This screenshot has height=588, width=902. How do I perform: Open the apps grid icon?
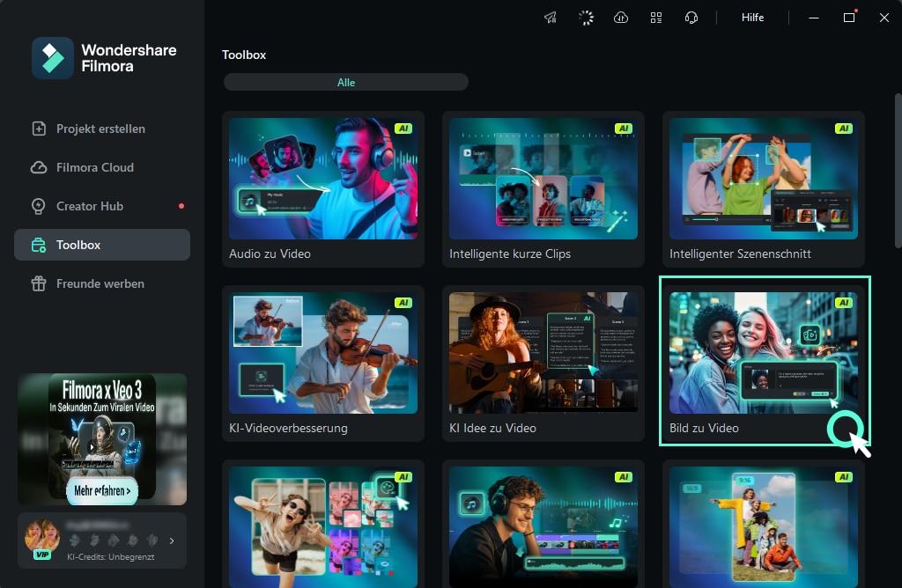(655, 18)
